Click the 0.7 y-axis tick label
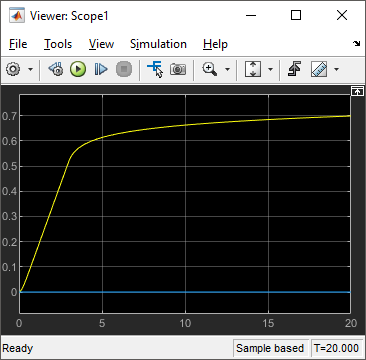366x360 pixels. point(9,116)
